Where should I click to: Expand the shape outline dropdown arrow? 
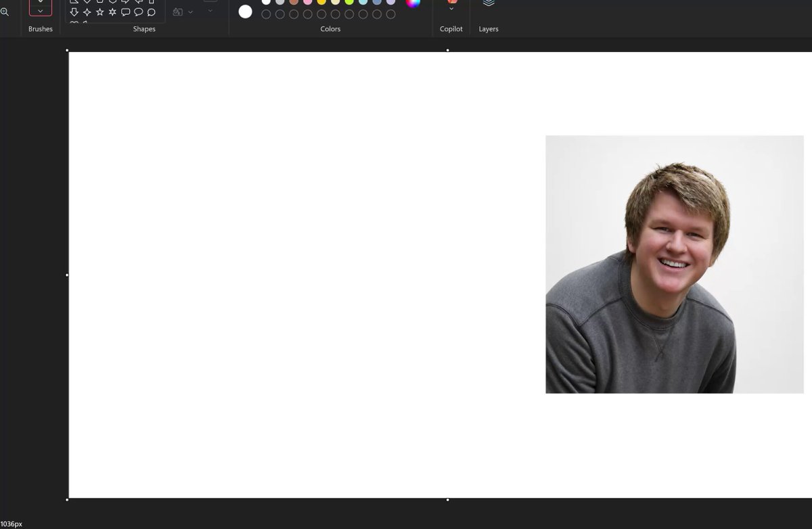[x=210, y=11]
